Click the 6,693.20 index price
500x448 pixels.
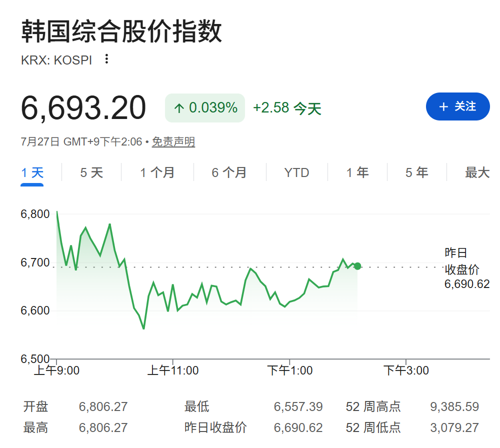click(83, 108)
